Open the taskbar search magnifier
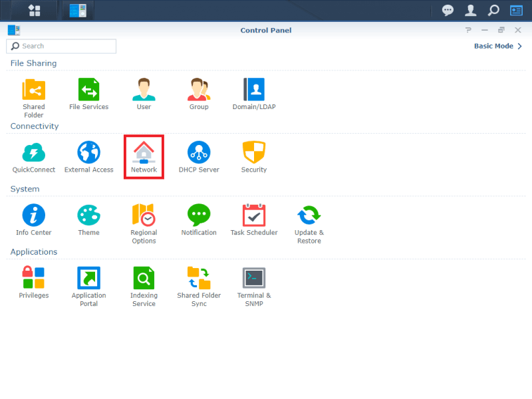Screen dimensions: 532x399 (x=493, y=10)
